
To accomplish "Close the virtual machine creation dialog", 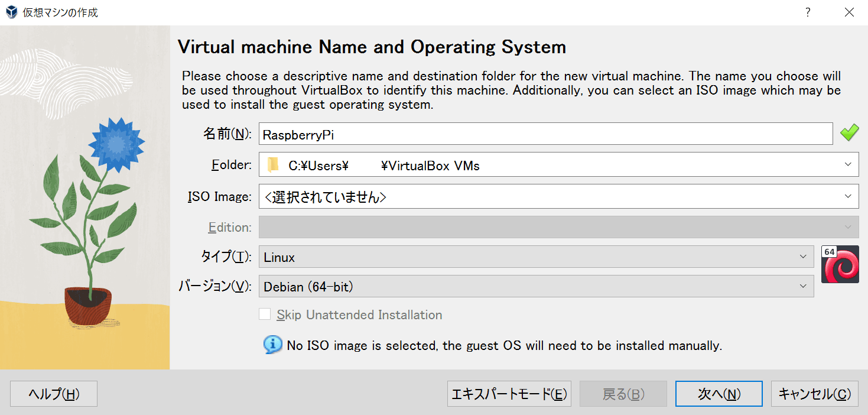I will 849,12.
